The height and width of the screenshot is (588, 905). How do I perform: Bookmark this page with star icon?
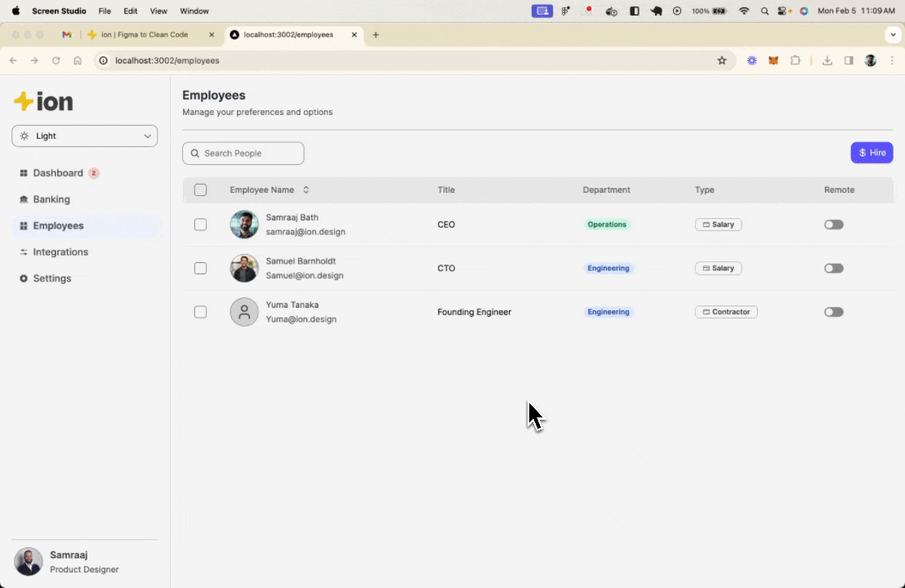(x=721, y=60)
